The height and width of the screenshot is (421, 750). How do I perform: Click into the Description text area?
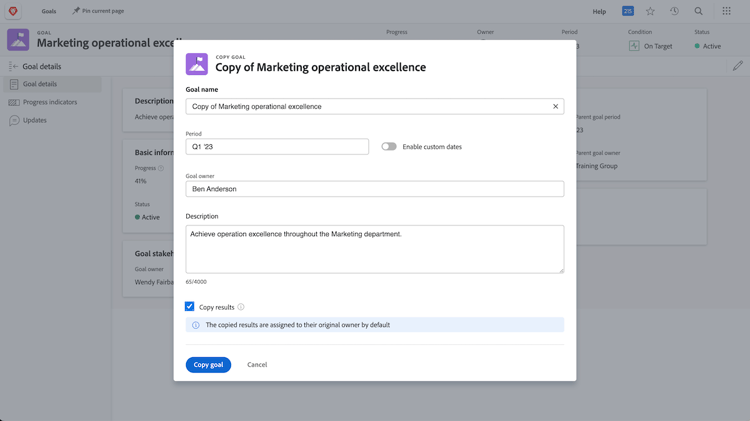click(x=374, y=249)
